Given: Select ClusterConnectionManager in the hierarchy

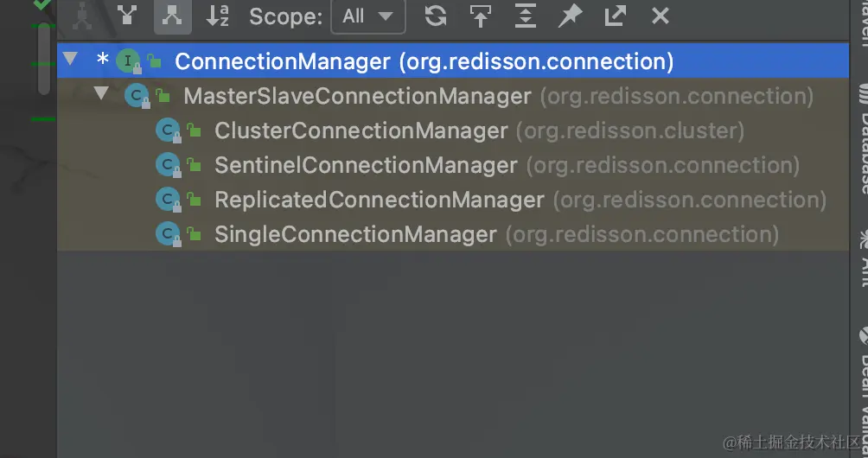Looking at the screenshot, I should (x=361, y=130).
